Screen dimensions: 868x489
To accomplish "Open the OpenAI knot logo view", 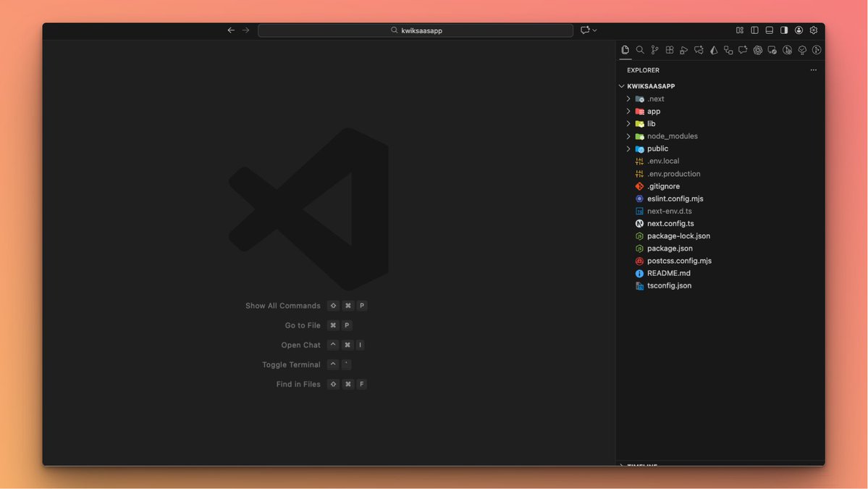I will [758, 50].
